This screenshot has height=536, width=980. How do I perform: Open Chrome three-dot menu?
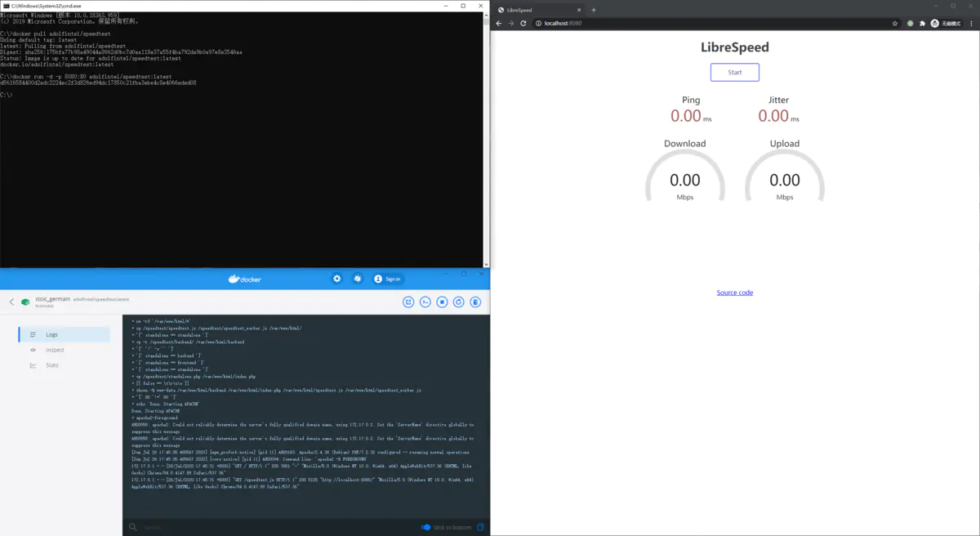(x=972, y=23)
